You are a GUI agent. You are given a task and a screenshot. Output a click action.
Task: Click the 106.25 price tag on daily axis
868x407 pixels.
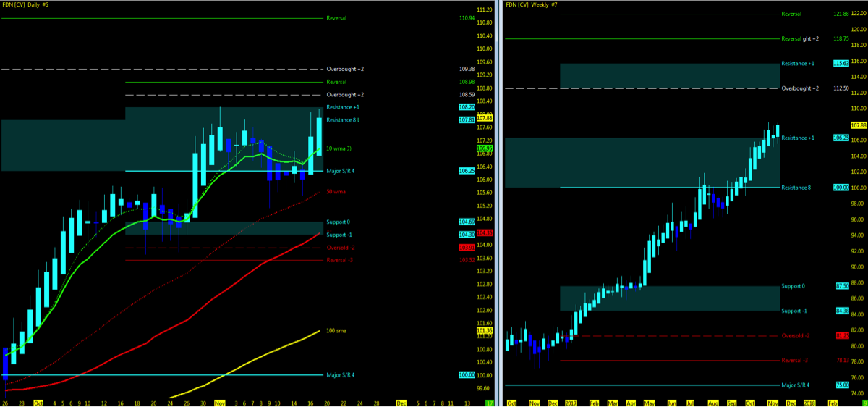(x=467, y=171)
